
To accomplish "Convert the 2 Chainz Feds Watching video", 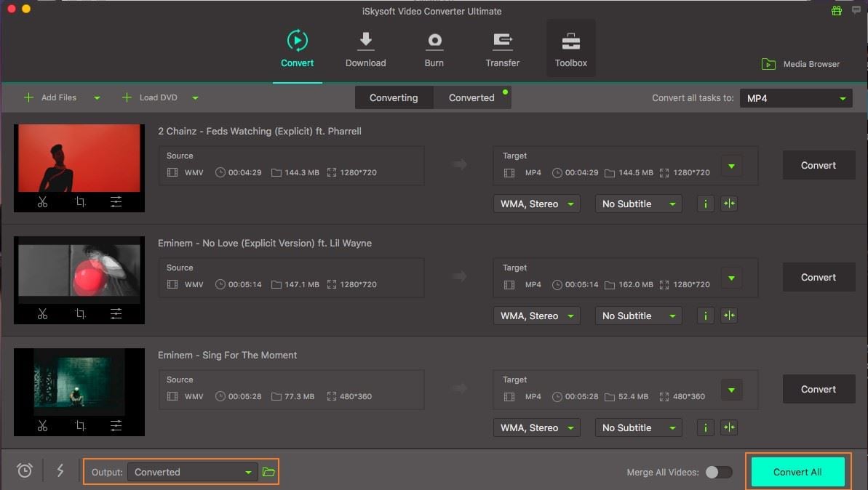I will point(819,165).
